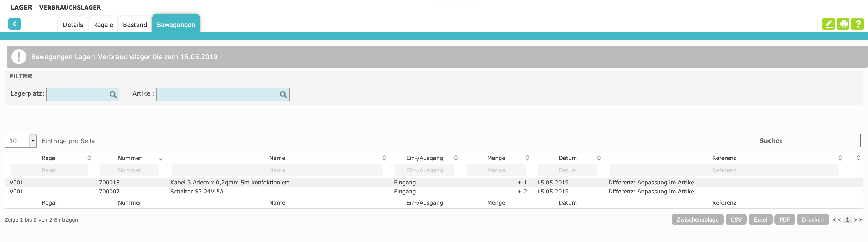Click the Artikel search magnifier icon
868x242 pixels.
click(283, 95)
